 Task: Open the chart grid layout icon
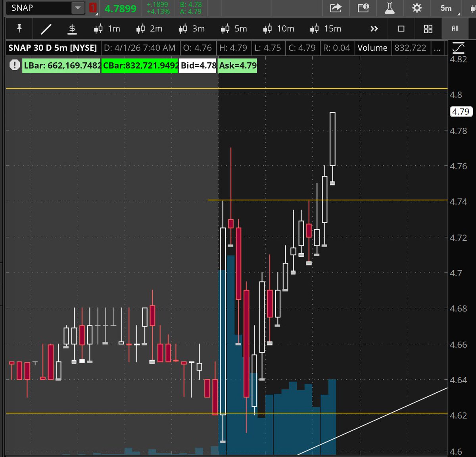pyautogui.click(x=428, y=29)
